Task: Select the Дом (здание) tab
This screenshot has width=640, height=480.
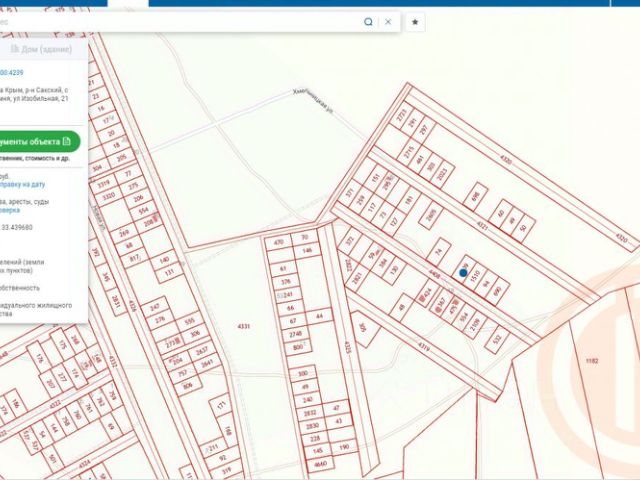Action: click(41, 49)
